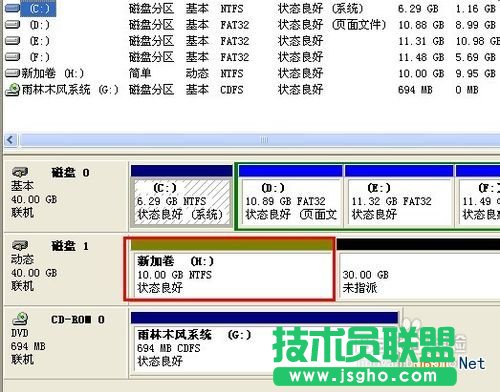Click FAT32 cell in the D: row
The height and width of the screenshot is (392, 500).
(235, 25)
